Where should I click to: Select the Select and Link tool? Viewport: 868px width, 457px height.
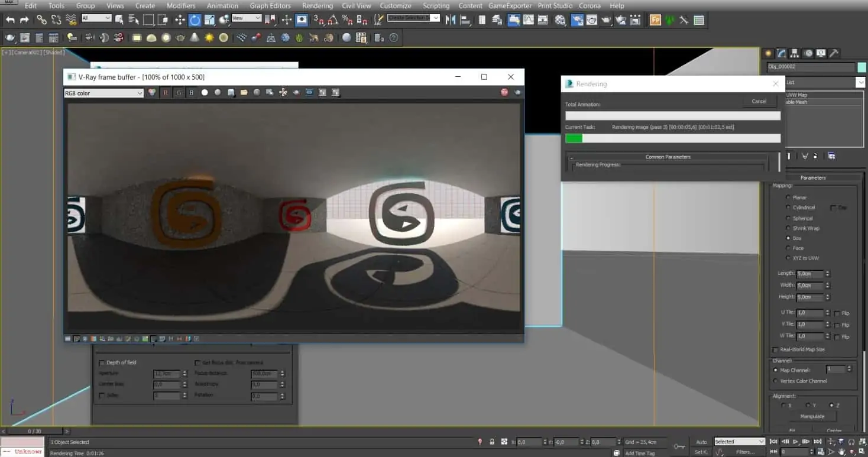click(41, 20)
